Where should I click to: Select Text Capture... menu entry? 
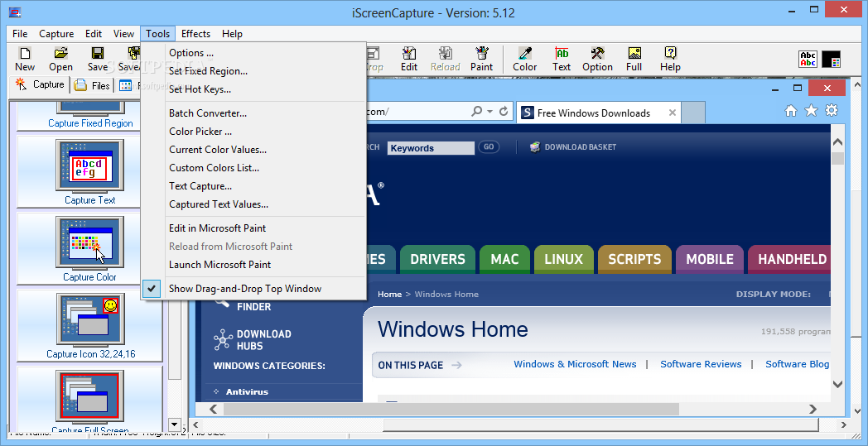point(253,186)
